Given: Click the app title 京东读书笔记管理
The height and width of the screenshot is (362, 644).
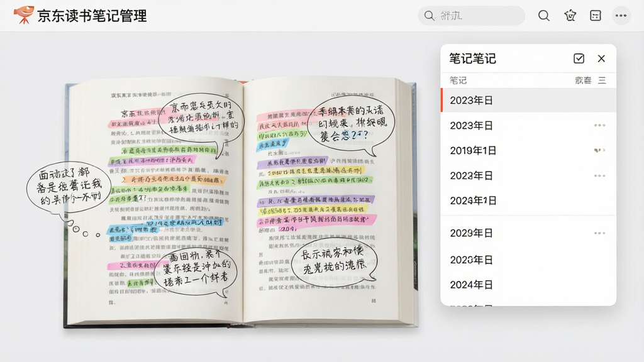Looking at the screenshot, I should click(x=92, y=16).
